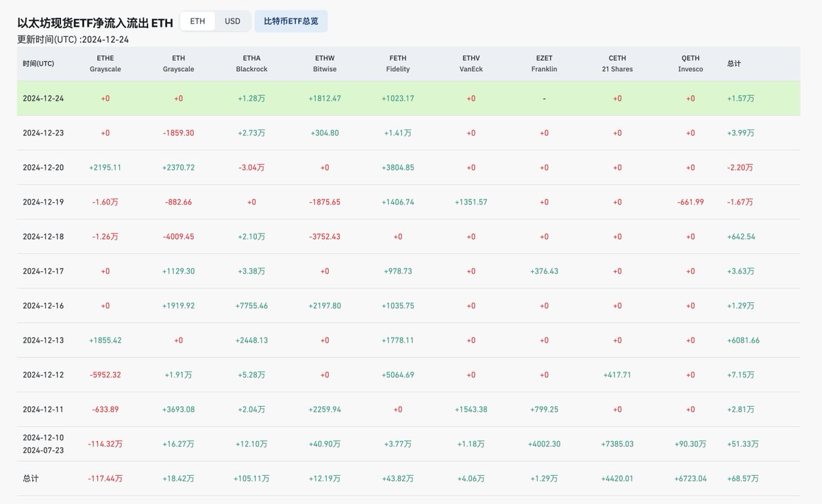822x504 pixels.
Task: Click the +1812.47 Bitwise value
Action: [x=325, y=99]
